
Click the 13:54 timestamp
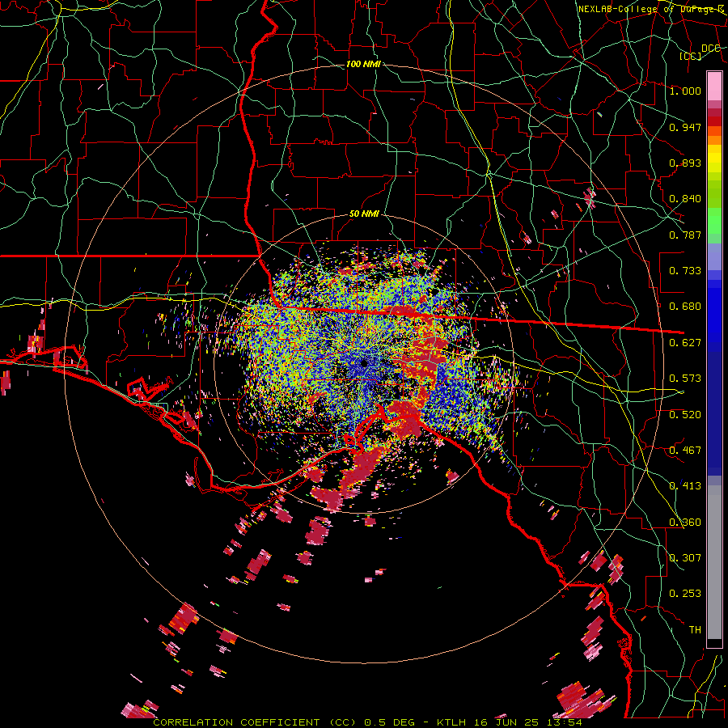point(564,722)
